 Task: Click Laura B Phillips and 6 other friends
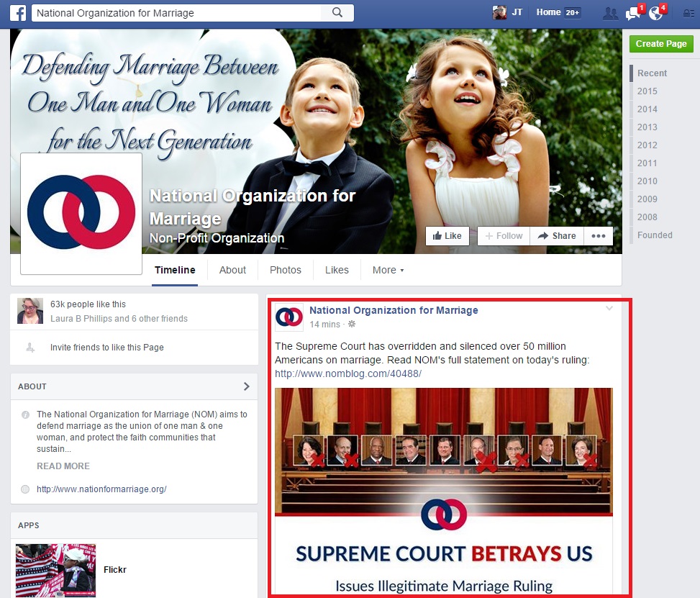(x=119, y=318)
